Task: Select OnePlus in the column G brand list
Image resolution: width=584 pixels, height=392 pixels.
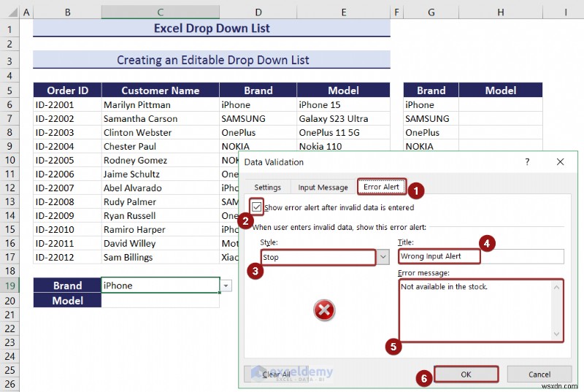Action: click(431, 133)
